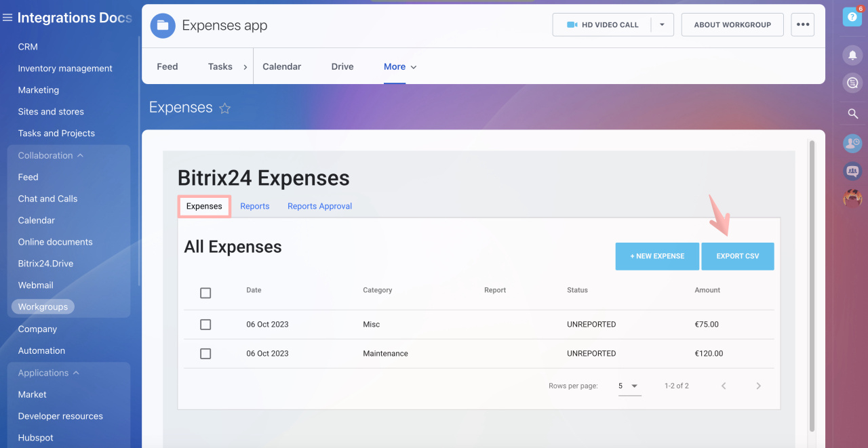
Task: Open Feed in the Collaboration sidebar section
Action: pos(28,177)
